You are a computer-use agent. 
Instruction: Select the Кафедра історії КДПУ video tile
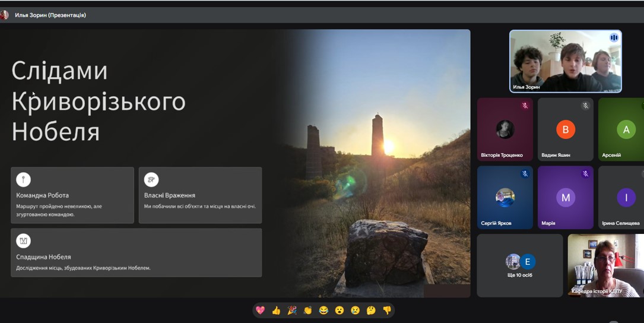[x=605, y=265]
